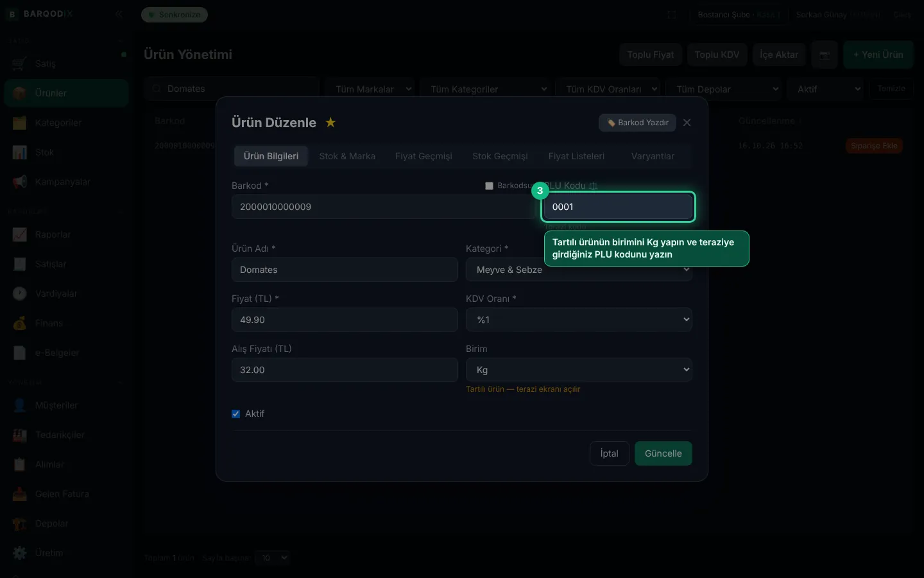Screen dimensions: 924x578
Task: Open Depolar via its warehouse icon
Action: coord(19,523)
